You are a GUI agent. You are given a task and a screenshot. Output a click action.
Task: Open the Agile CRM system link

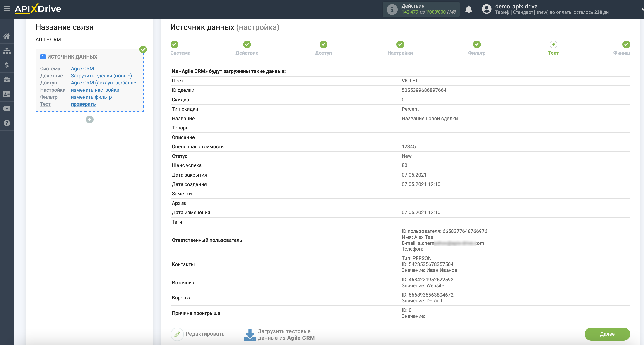click(82, 69)
